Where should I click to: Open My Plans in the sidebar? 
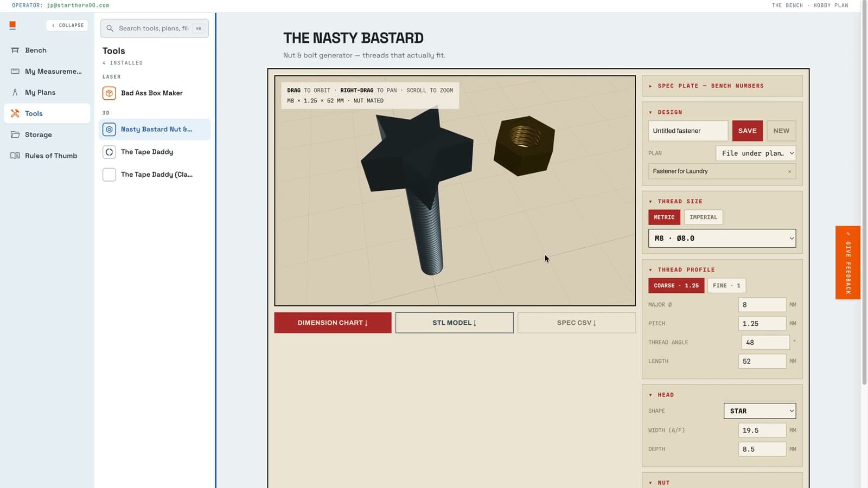pos(47,92)
